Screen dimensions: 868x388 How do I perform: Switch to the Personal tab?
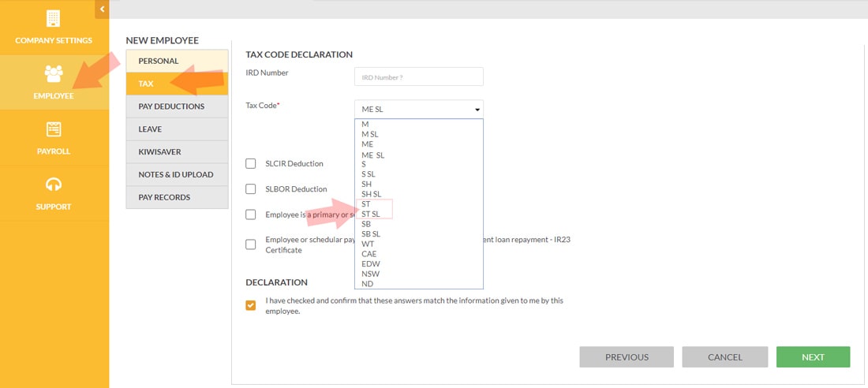tap(177, 61)
